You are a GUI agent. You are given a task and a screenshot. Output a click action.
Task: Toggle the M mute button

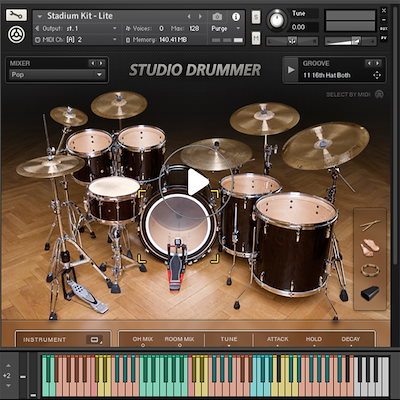256,38
